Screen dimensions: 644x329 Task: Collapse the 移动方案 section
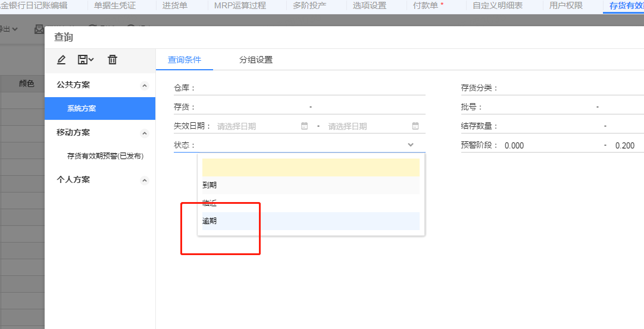(144, 134)
